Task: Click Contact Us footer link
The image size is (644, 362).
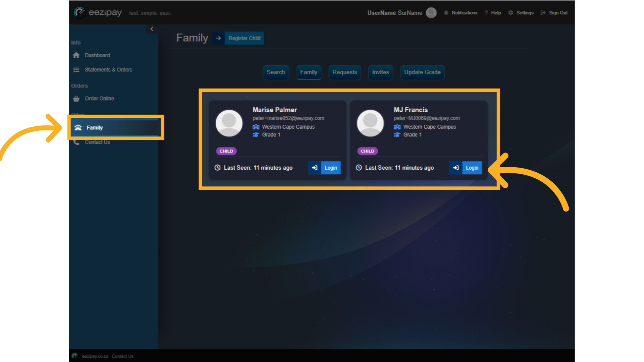Action: 122,356
